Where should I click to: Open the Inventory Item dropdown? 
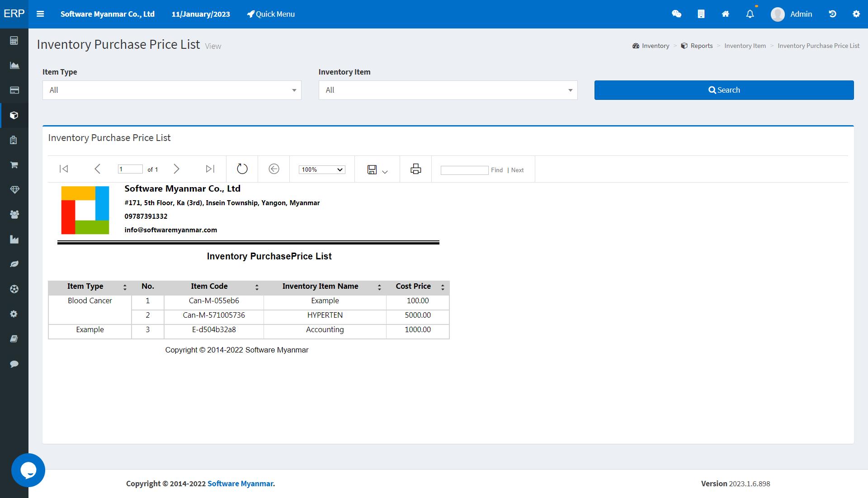(448, 90)
